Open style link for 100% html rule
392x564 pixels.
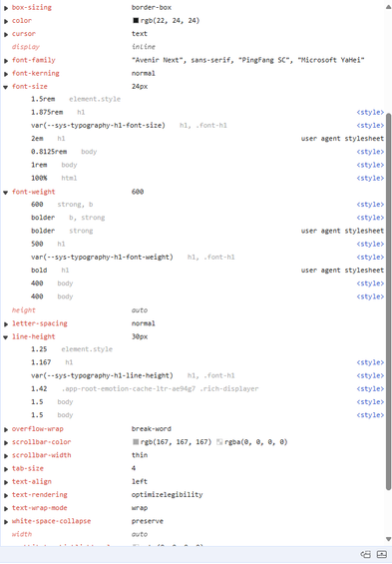[x=370, y=178]
